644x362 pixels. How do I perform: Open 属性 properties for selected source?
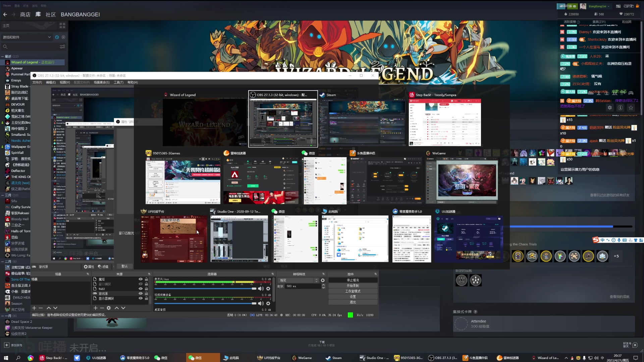tap(89, 267)
